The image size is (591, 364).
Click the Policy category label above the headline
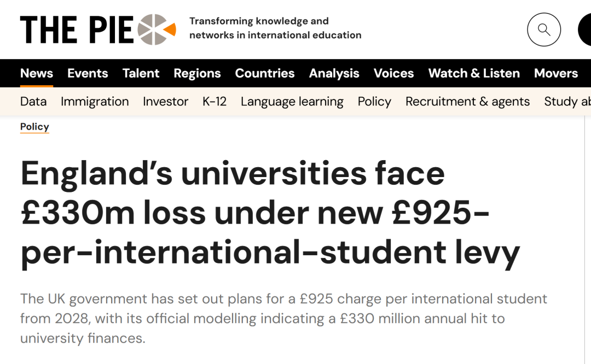pos(34,126)
